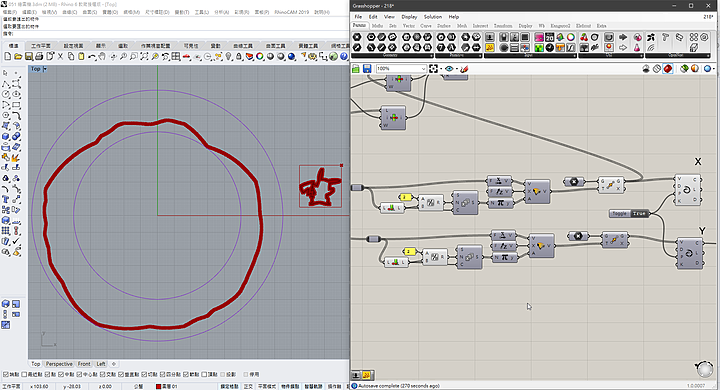Select the cherries icon in the Grasshopper ribbon

(584, 37)
